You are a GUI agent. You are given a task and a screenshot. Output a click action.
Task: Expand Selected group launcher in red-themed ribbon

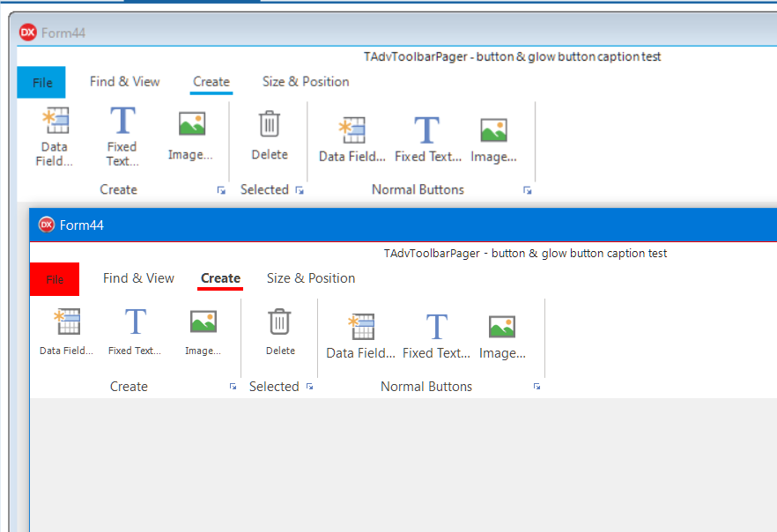310,387
